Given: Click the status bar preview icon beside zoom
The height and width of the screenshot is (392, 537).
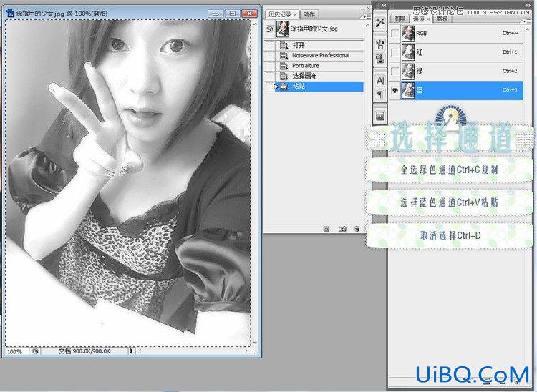Looking at the screenshot, I should tap(35, 351).
